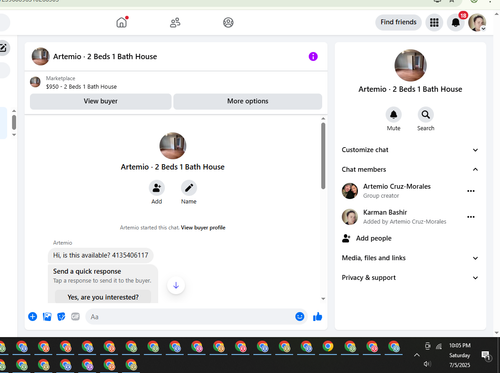Open the menu grid icon
Screen dimensions: 500x373
tap(434, 22)
